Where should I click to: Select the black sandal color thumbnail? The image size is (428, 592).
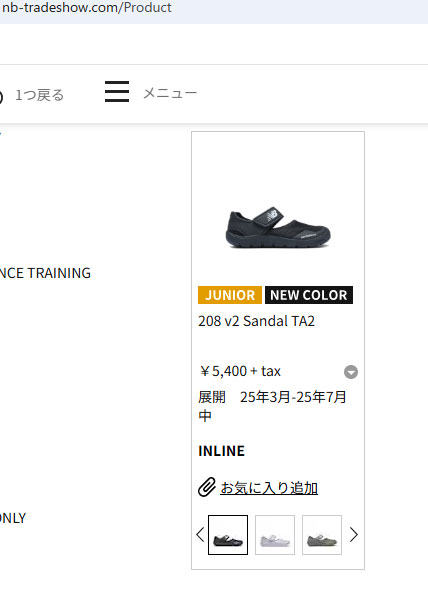[x=228, y=535]
